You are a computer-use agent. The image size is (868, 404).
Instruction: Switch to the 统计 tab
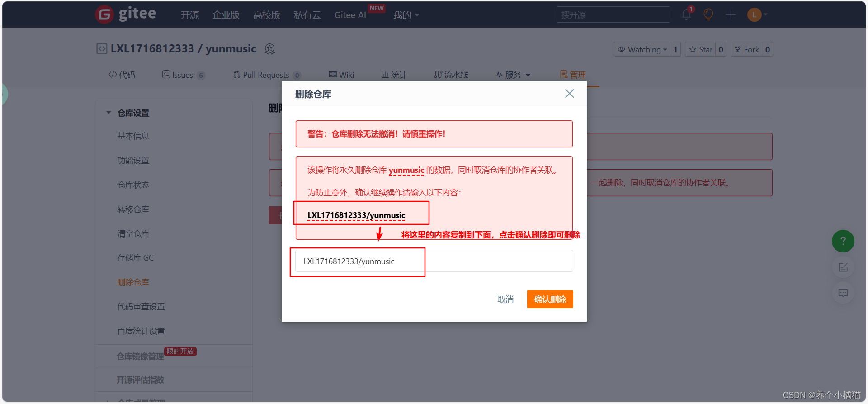click(x=394, y=75)
